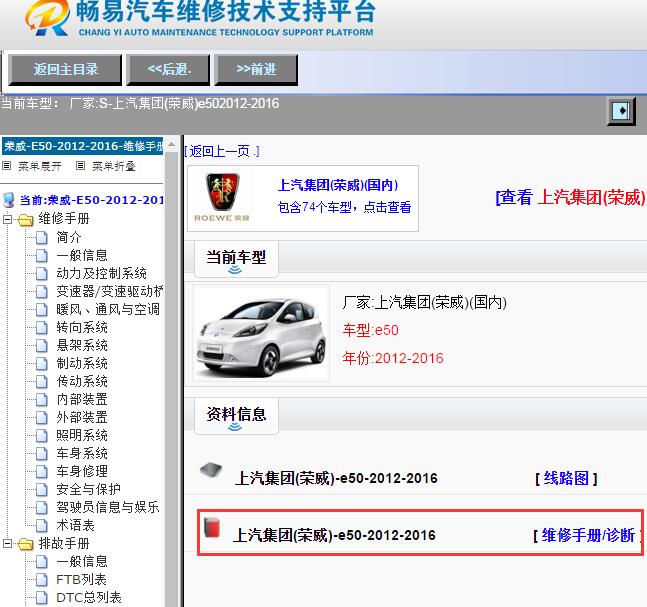The image size is (647, 607).
Task: Open the 照明系统 tree entry
Action: coord(82,435)
